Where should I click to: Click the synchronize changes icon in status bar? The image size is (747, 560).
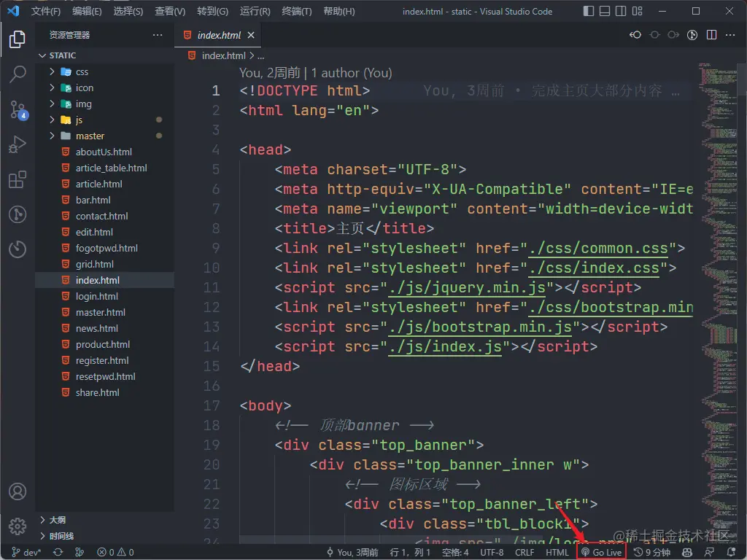[58, 553]
